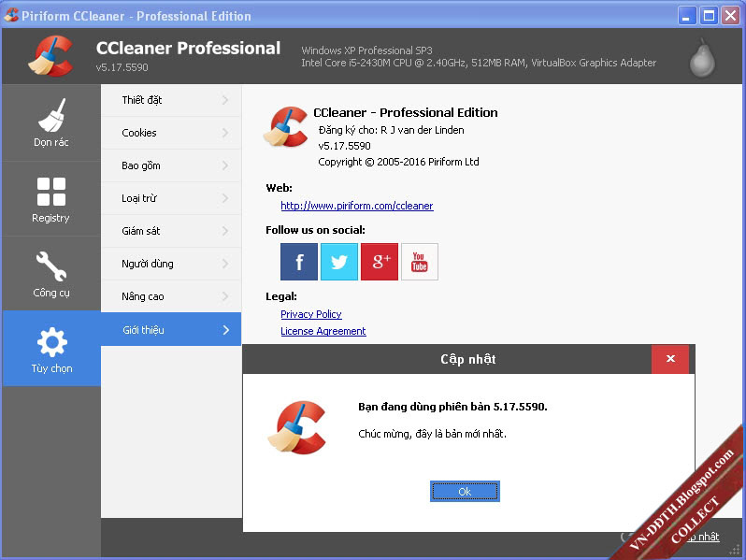
Task: Click the Windows XP Professional SP3 text
Action: (x=366, y=50)
